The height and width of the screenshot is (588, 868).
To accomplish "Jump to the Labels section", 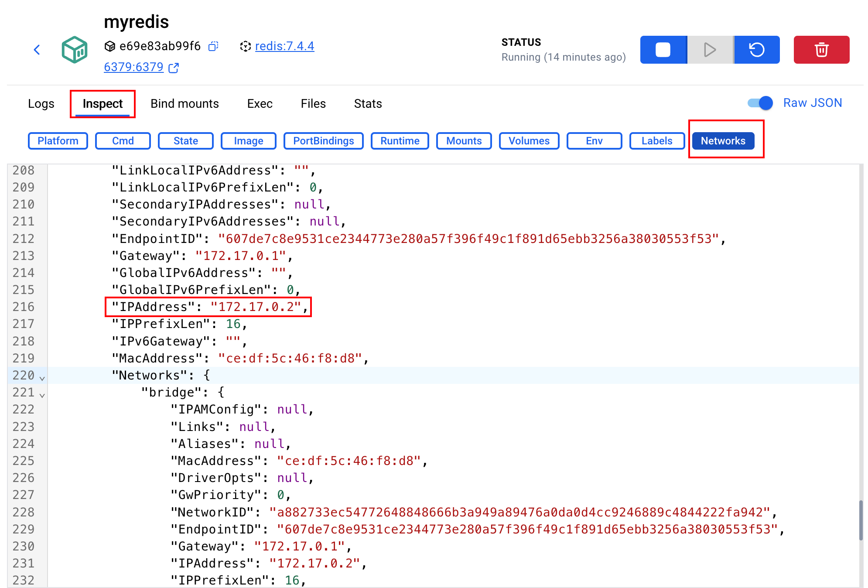I will [657, 141].
